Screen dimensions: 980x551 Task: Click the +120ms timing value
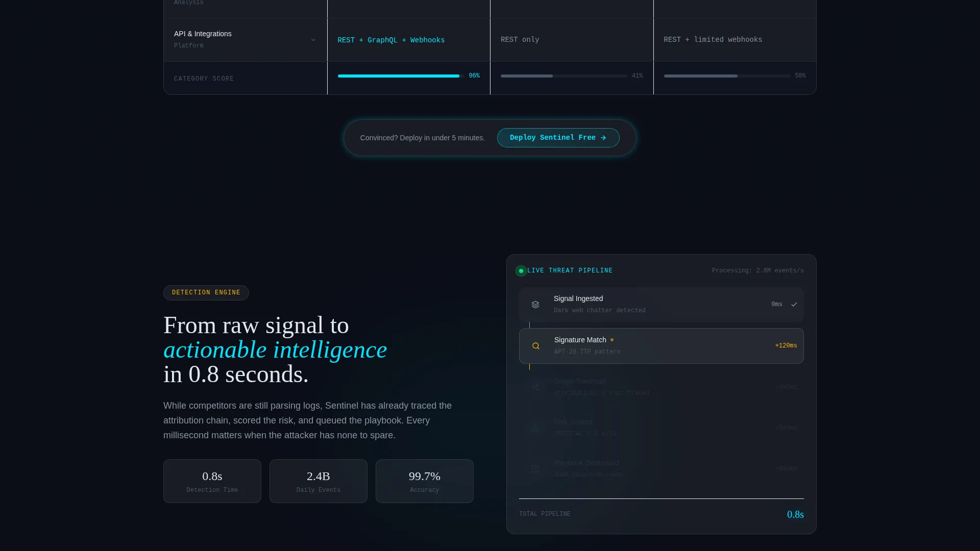pos(786,346)
